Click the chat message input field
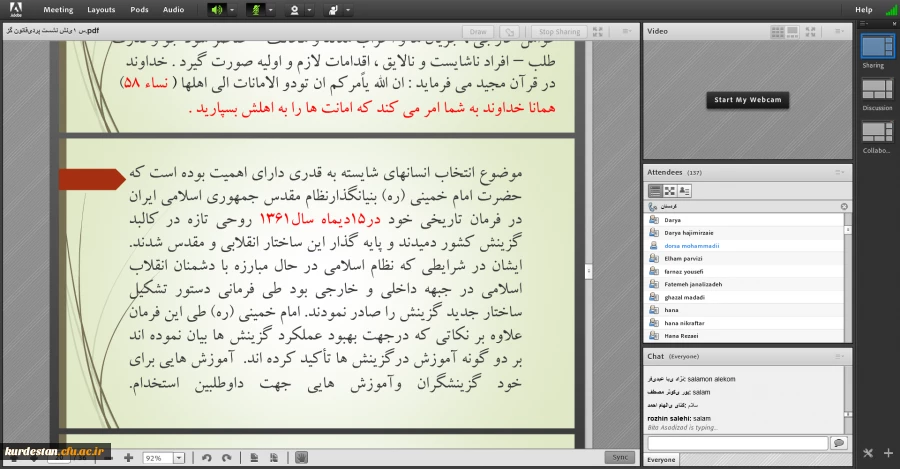Viewport: 900px width, 469px height. (x=736, y=442)
